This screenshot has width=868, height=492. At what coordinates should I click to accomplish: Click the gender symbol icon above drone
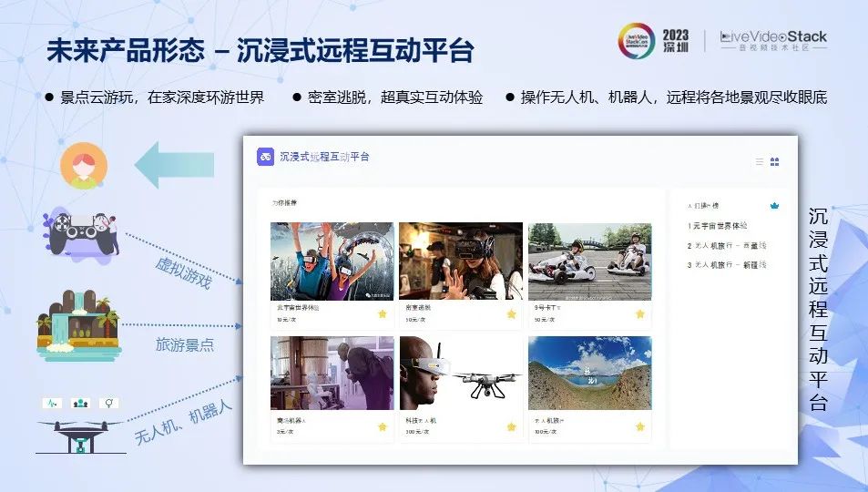tap(109, 403)
